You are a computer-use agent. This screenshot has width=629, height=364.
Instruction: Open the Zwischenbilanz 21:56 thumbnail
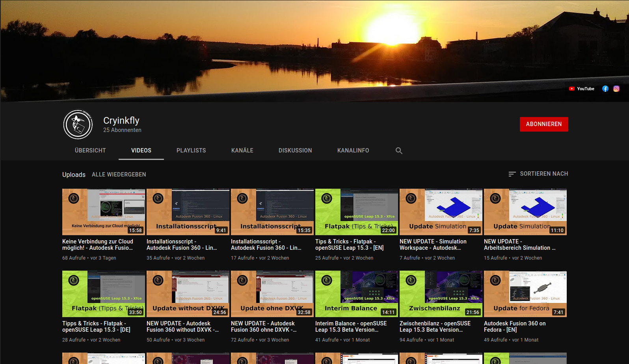click(441, 294)
